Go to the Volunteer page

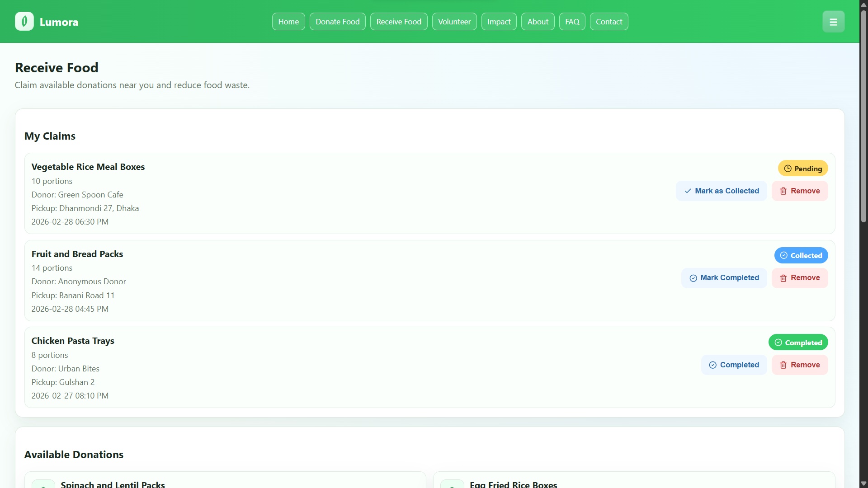(454, 22)
